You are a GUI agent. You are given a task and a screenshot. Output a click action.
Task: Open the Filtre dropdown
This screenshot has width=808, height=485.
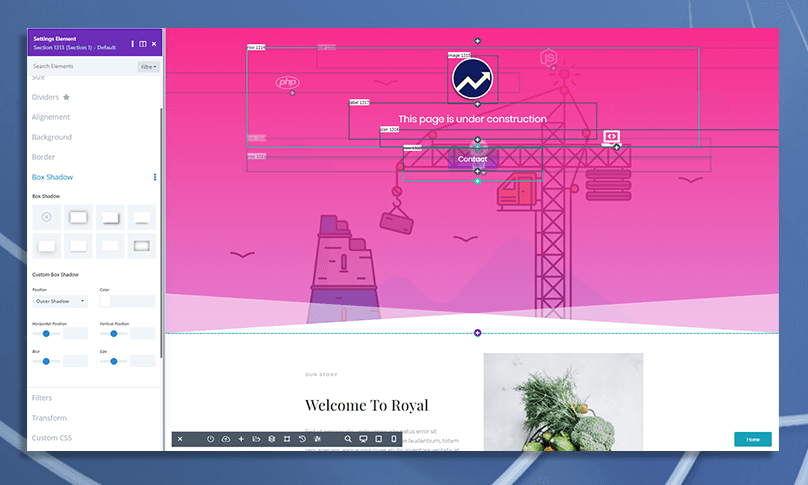pos(148,67)
